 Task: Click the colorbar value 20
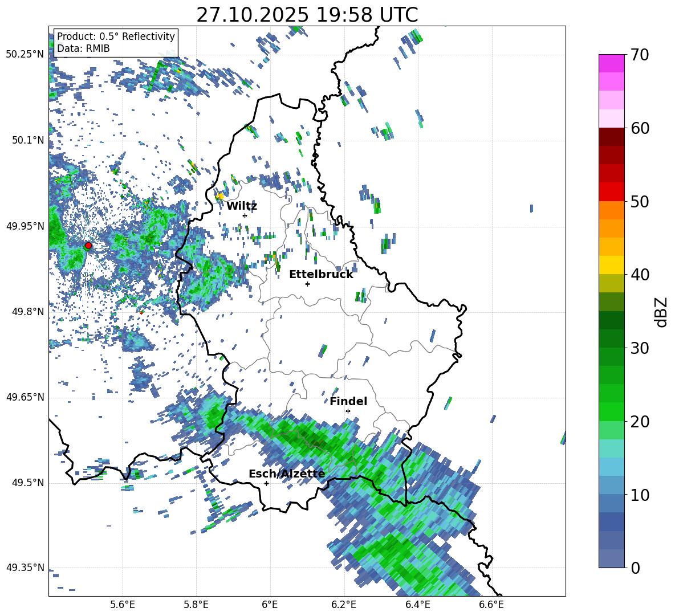point(640,422)
